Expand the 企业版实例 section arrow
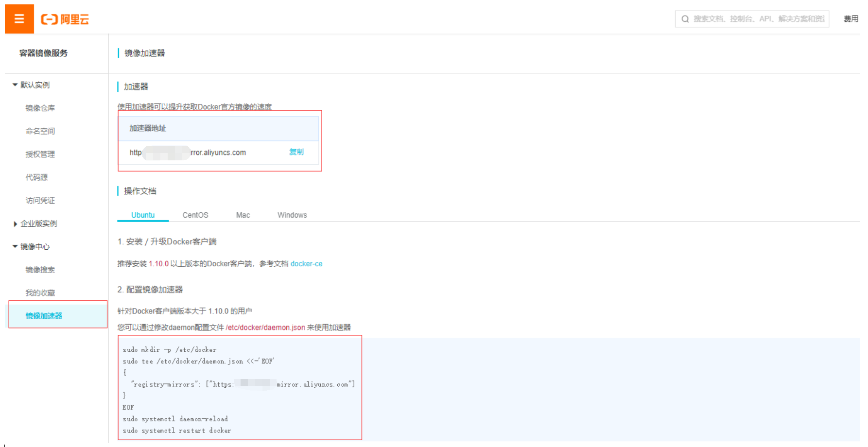This screenshot has height=447, width=868. [15, 224]
